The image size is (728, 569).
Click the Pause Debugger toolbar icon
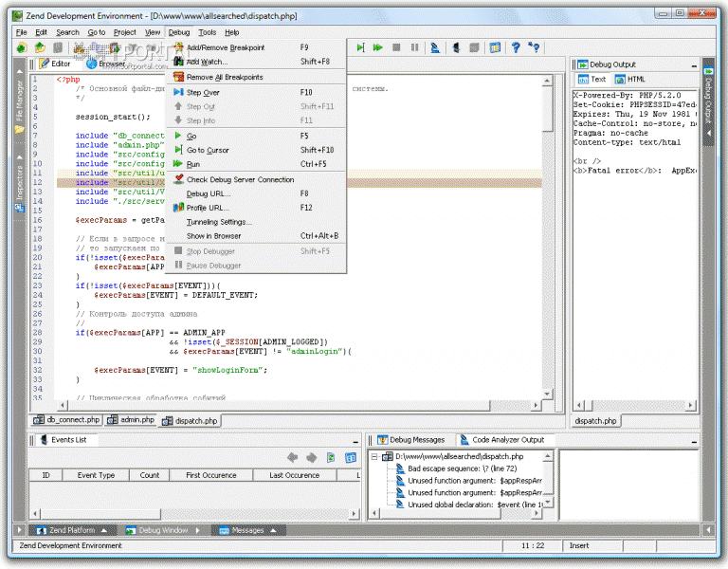(414, 47)
